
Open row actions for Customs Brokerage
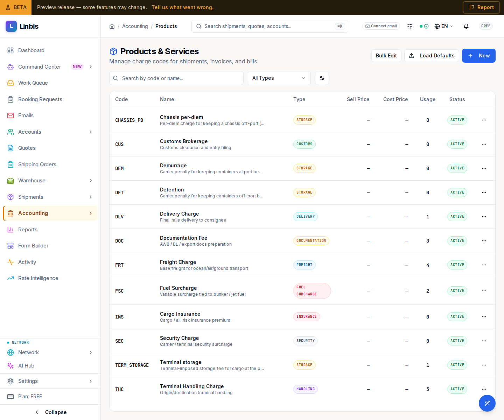[484, 144]
